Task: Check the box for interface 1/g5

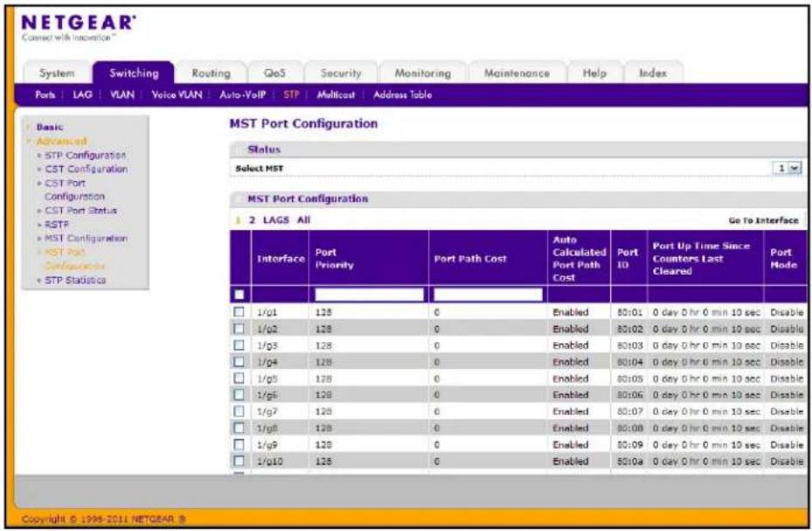Action: [x=239, y=379]
